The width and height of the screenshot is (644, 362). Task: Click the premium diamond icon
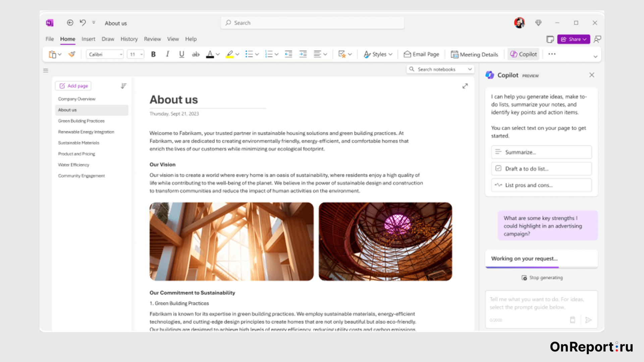pyautogui.click(x=538, y=23)
